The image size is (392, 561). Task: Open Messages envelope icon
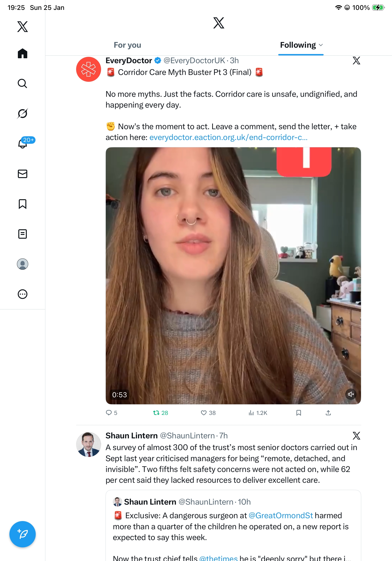[23, 174]
